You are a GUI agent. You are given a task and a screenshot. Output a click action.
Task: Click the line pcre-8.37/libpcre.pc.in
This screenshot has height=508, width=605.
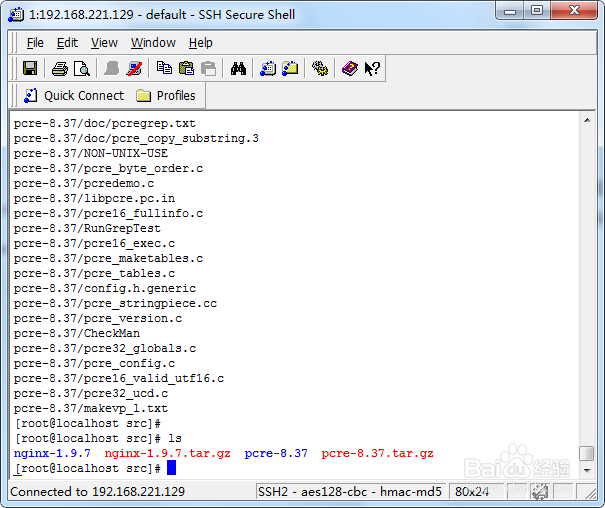click(x=94, y=198)
